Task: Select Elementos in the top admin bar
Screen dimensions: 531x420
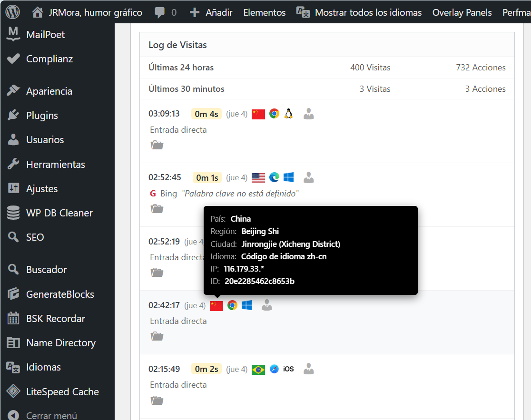Action: click(264, 12)
